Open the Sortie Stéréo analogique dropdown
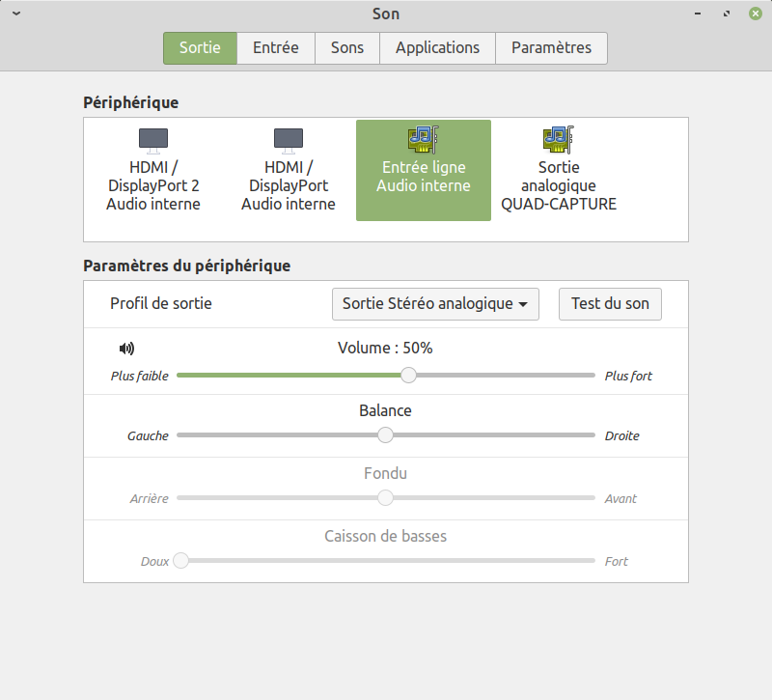The width and height of the screenshot is (772, 700). 434,303
